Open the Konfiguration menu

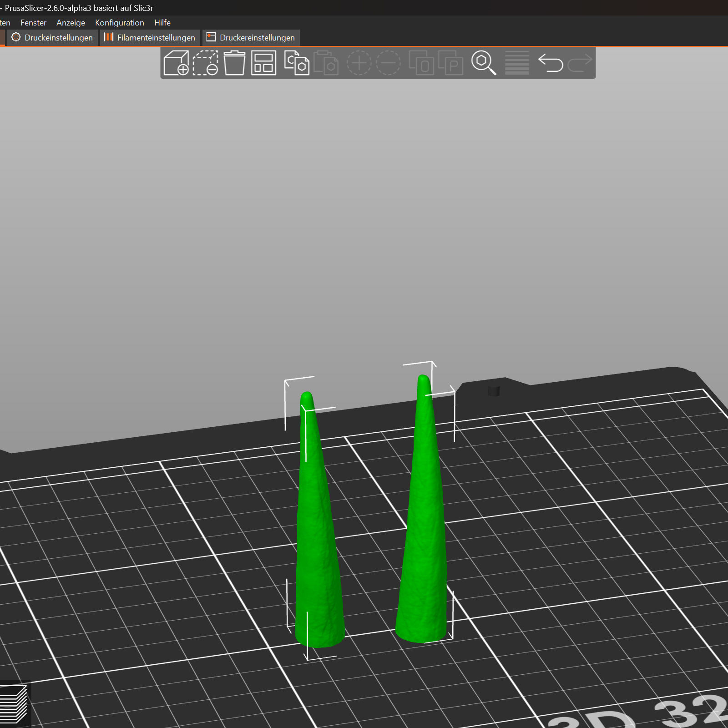[x=120, y=23]
